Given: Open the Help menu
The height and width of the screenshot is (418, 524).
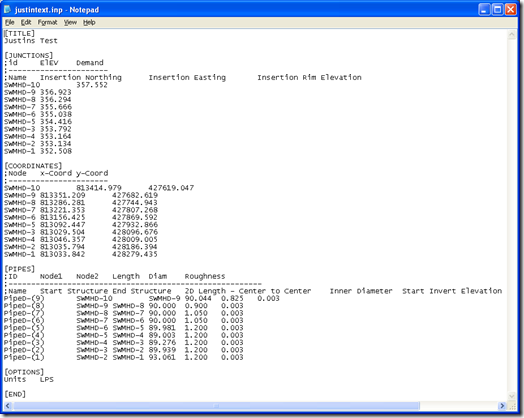Looking at the screenshot, I should 89,22.
